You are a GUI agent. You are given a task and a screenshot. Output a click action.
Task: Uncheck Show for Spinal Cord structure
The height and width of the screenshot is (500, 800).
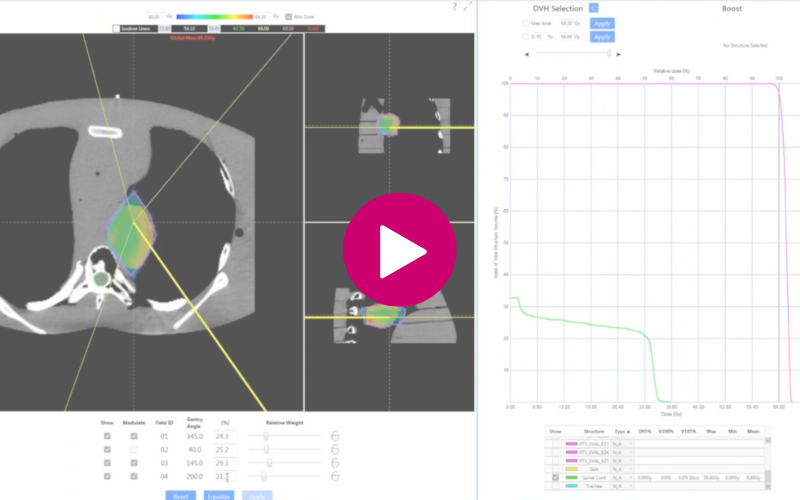tap(557, 478)
